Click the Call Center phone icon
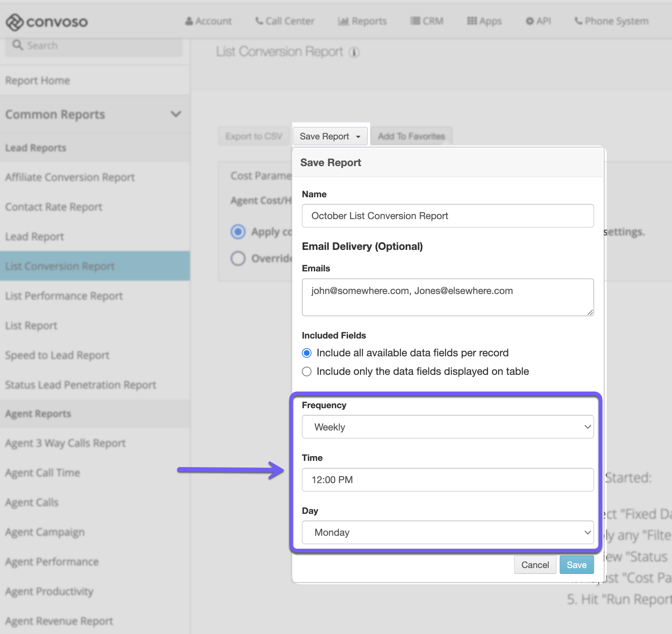Image resolution: width=672 pixels, height=634 pixels. point(259,21)
